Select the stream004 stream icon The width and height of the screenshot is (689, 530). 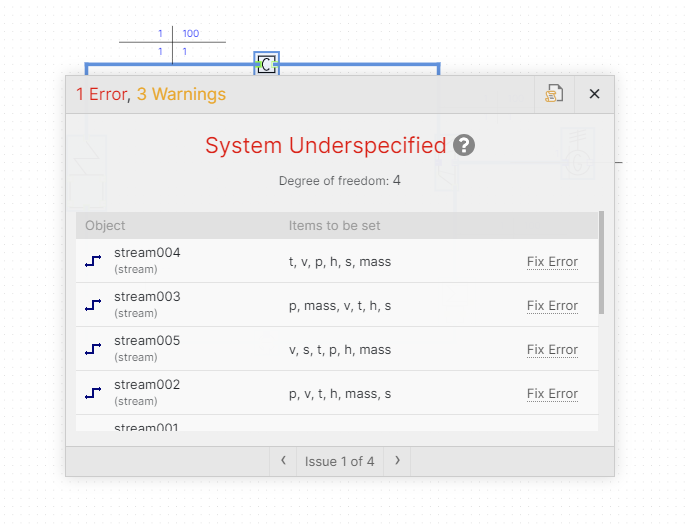pyautogui.click(x=93, y=261)
